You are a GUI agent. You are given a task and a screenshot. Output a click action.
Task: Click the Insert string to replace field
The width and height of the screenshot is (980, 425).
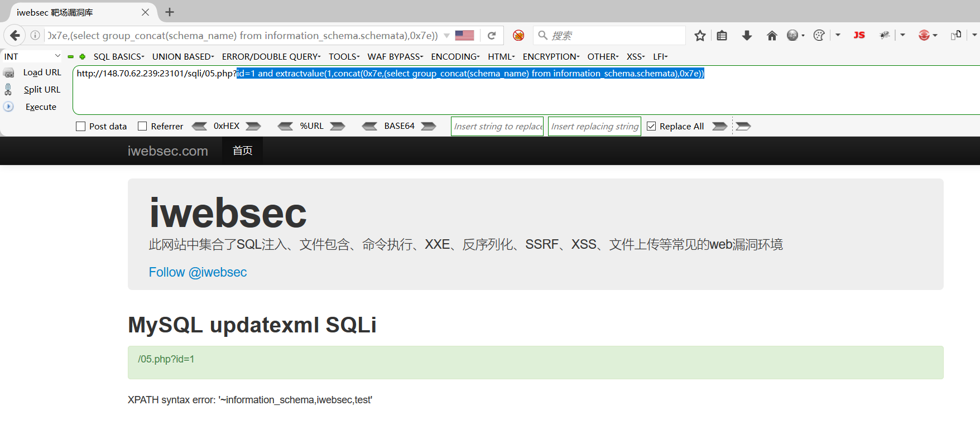coord(497,126)
